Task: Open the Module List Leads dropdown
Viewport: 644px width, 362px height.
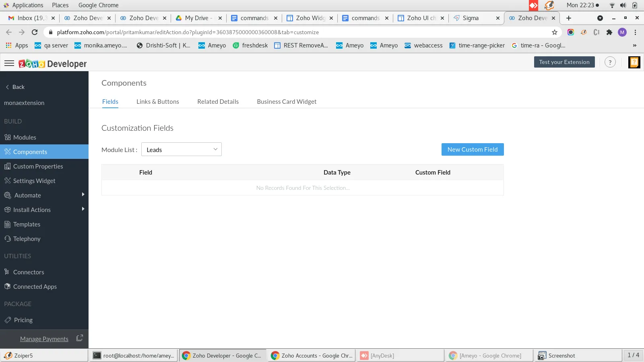Action: pyautogui.click(x=182, y=150)
